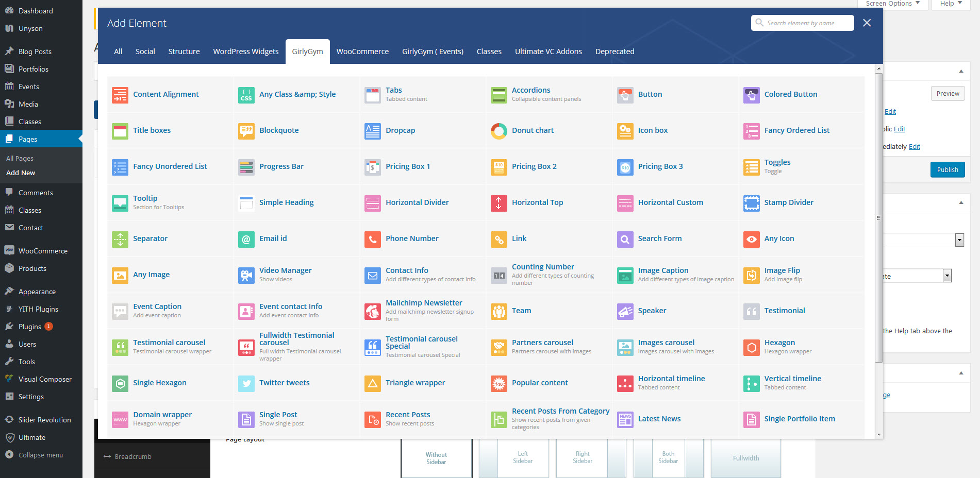980x478 pixels.
Task: Open the Help dropdown
Action: (x=951, y=4)
